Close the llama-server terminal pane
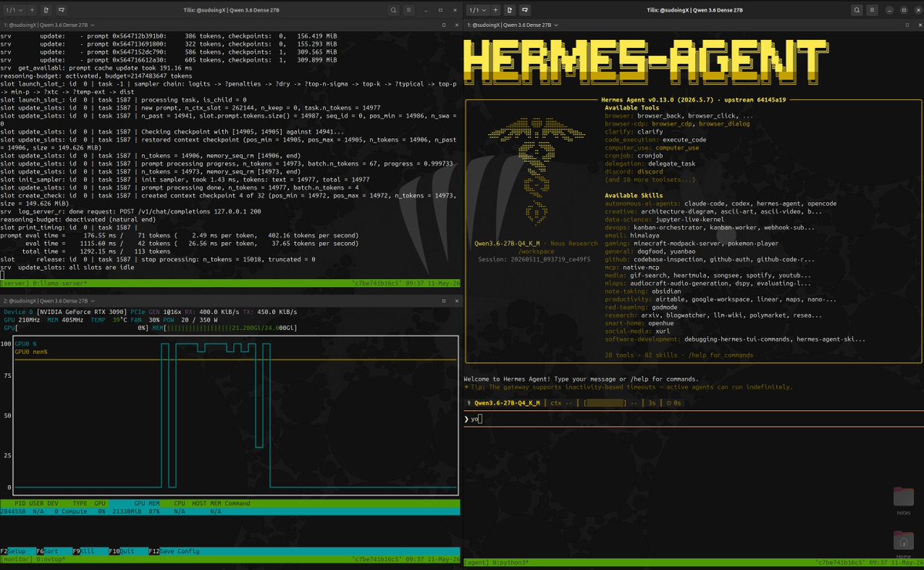This screenshot has height=570, width=924. tap(456, 25)
